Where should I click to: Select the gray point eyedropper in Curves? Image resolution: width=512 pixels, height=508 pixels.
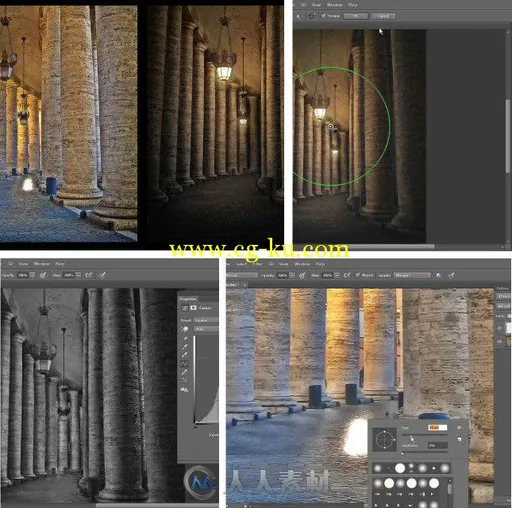click(184, 347)
